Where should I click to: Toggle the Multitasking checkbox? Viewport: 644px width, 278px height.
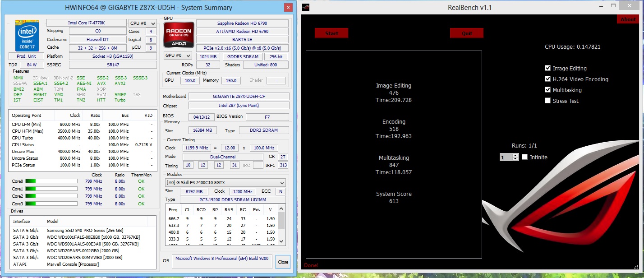[x=547, y=90]
